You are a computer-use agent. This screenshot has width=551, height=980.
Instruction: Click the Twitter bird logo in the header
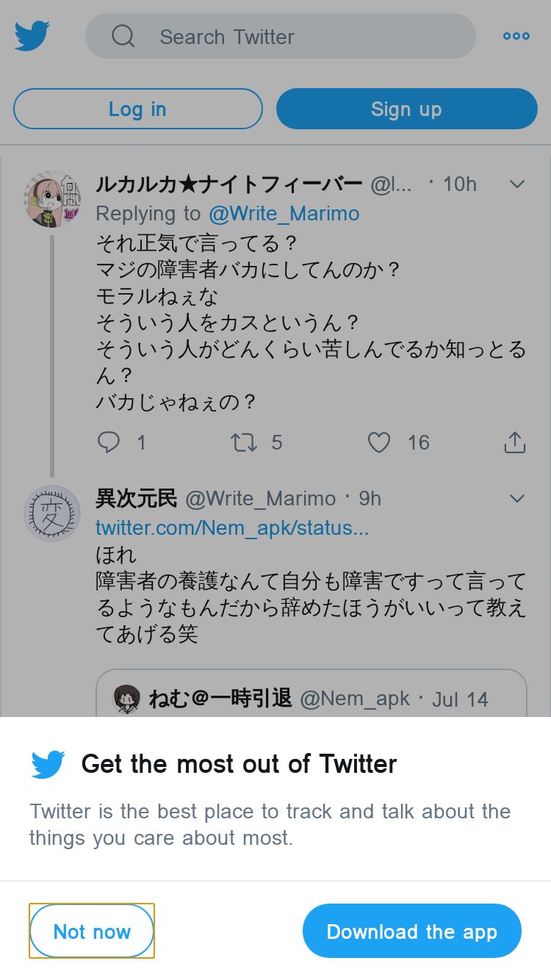(32, 36)
